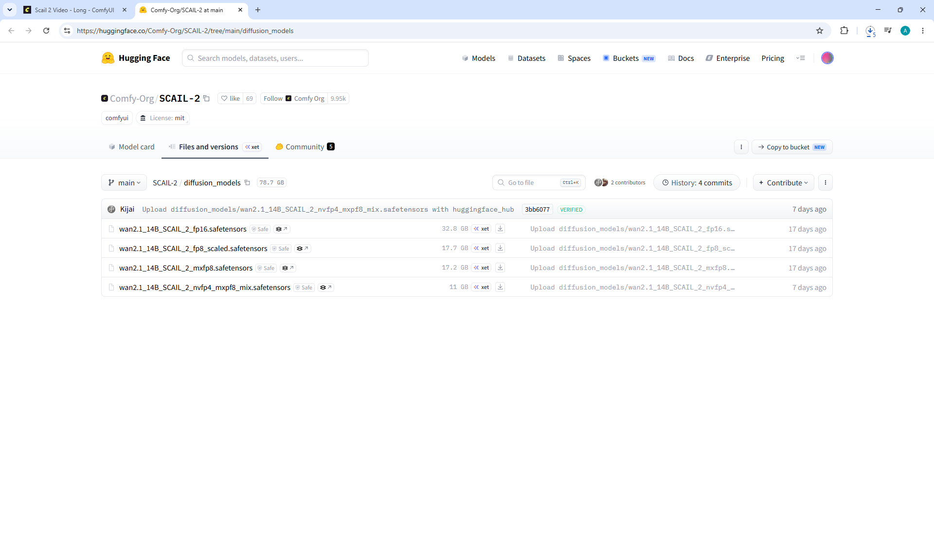Focus the Go to file search field
This screenshot has height=560, width=934.
tap(539, 182)
